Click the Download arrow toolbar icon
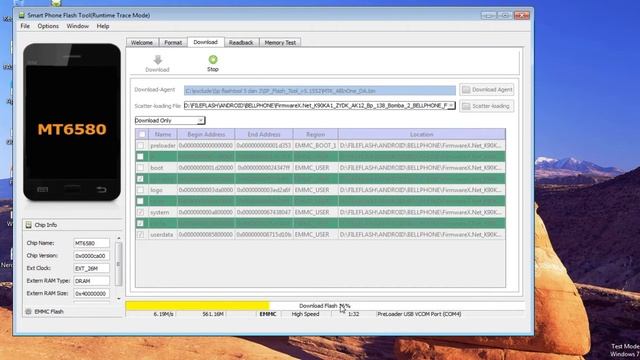Screen dimensions: 640x360 (x=158, y=60)
